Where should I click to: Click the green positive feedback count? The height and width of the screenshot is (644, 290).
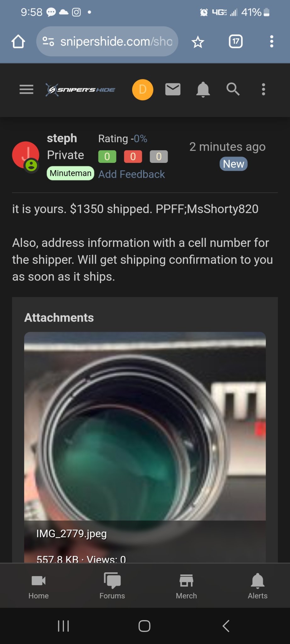click(x=107, y=157)
